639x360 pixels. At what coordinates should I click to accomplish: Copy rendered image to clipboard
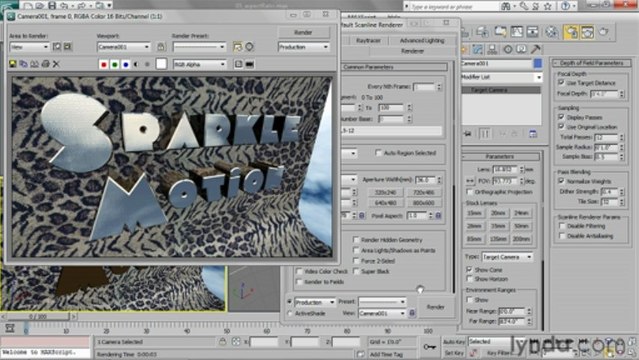click(24, 64)
